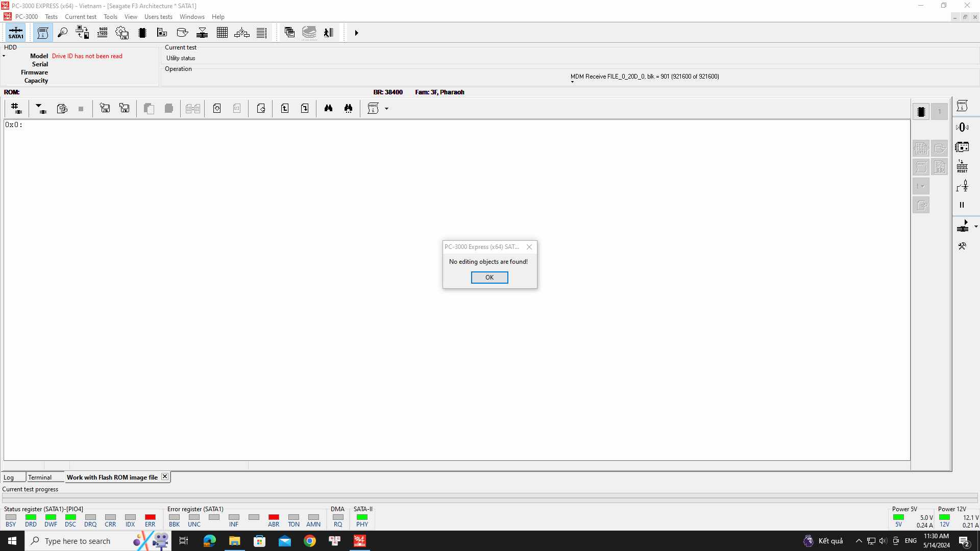
Task: Select the Work with Flash ROM image file tab
Action: 112,478
